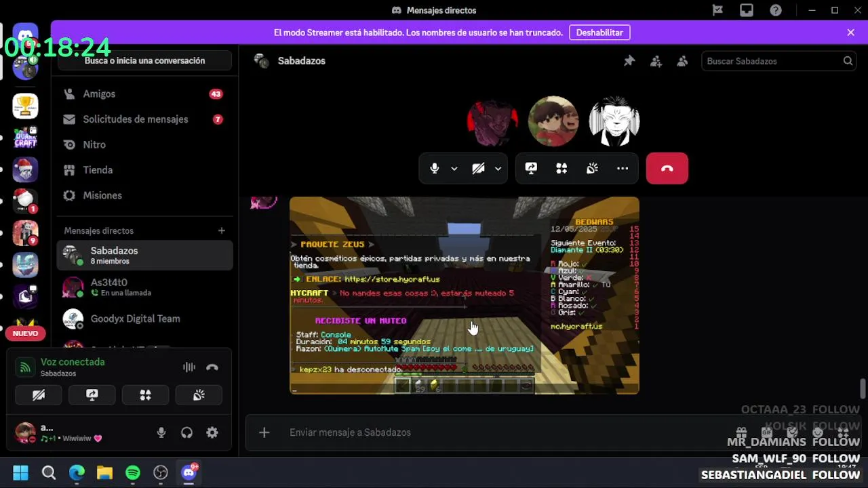868x488 pixels.
Task: Toggle camera in the call controls
Action: point(478,169)
